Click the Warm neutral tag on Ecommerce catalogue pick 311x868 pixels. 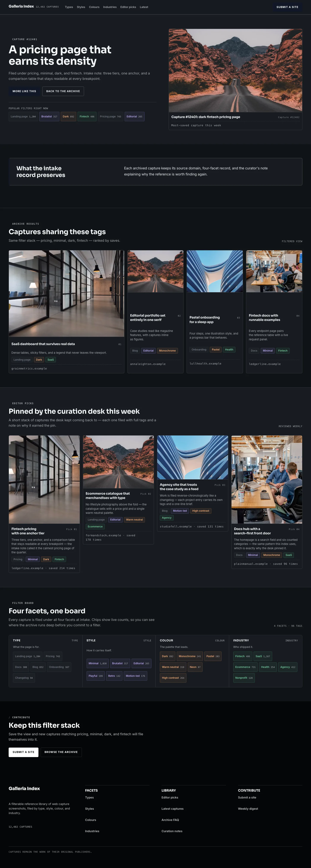(x=134, y=520)
